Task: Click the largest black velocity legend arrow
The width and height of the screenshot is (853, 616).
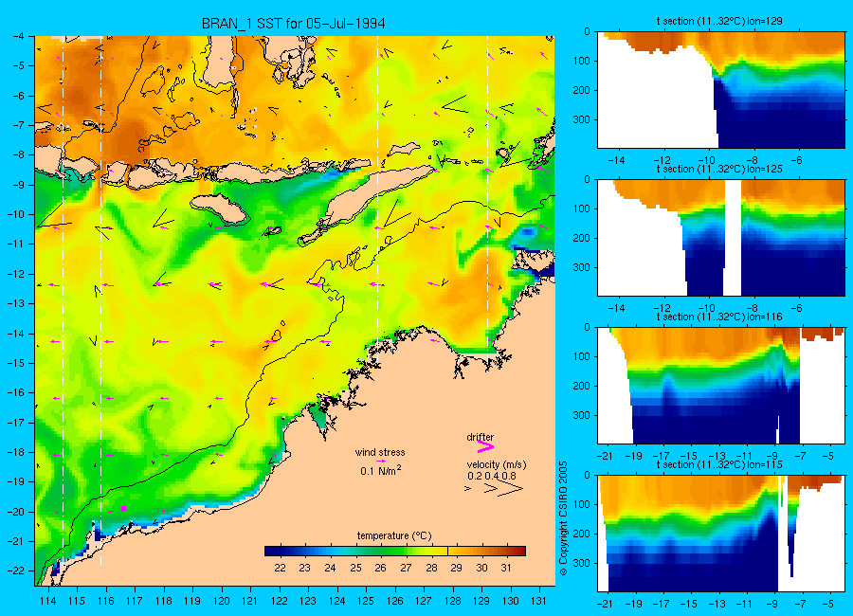Action: point(510,489)
